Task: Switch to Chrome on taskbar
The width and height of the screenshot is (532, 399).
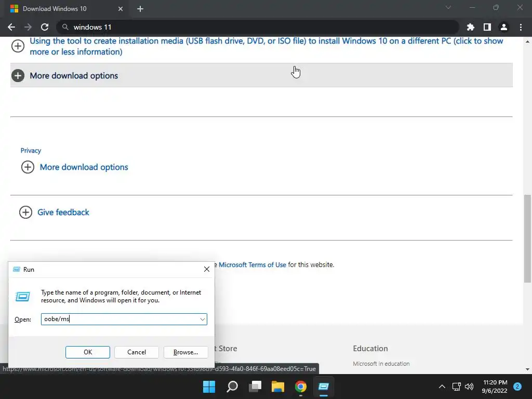Action: [301, 387]
